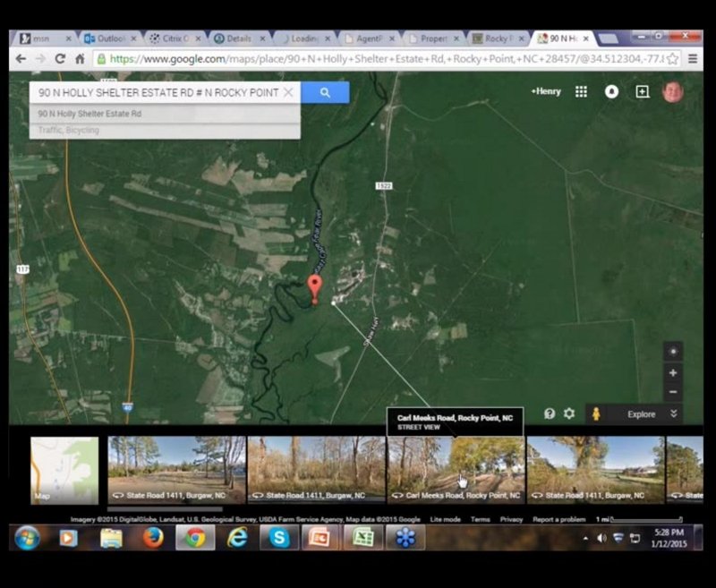
Task: Show hidden system tray icons
Action: click(585, 538)
